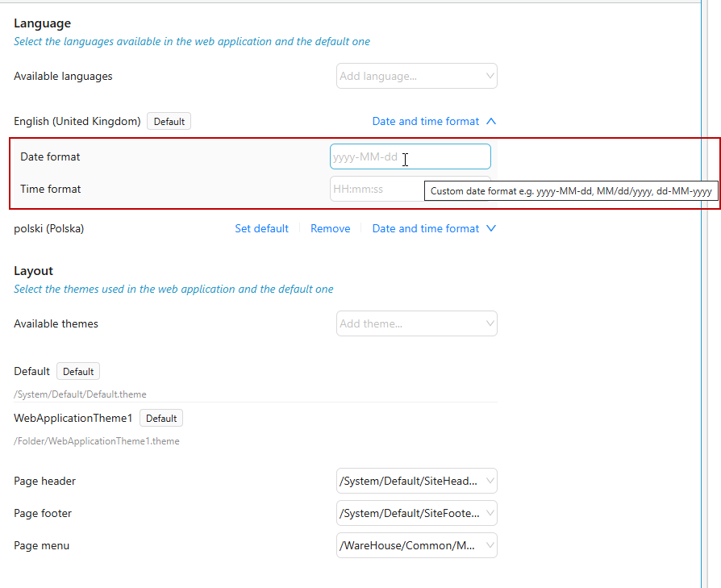Click the Language section description text

[x=192, y=41]
